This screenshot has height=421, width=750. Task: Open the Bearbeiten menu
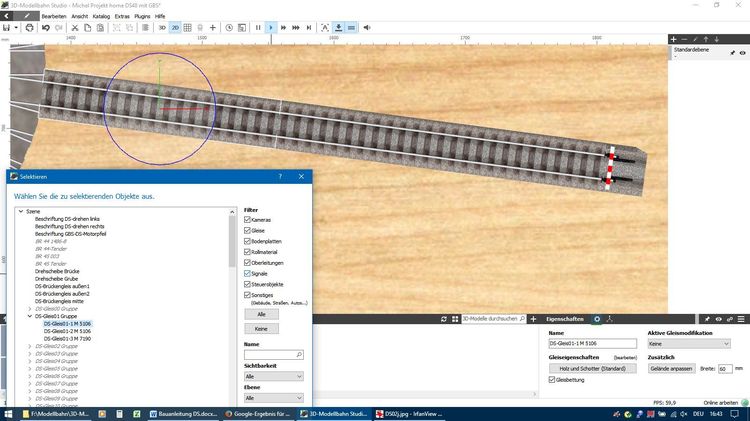pyautogui.click(x=54, y=16)
